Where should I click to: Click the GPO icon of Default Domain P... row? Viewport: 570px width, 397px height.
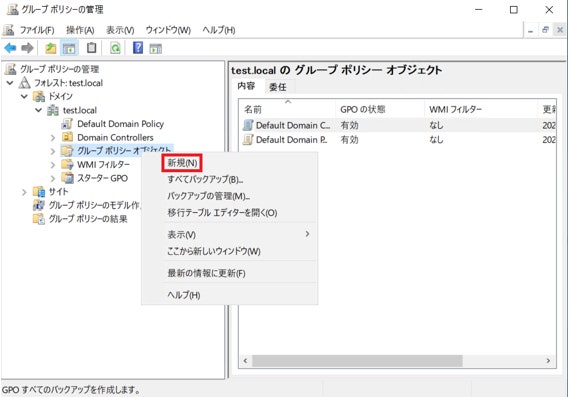click(x=248, y=140)
